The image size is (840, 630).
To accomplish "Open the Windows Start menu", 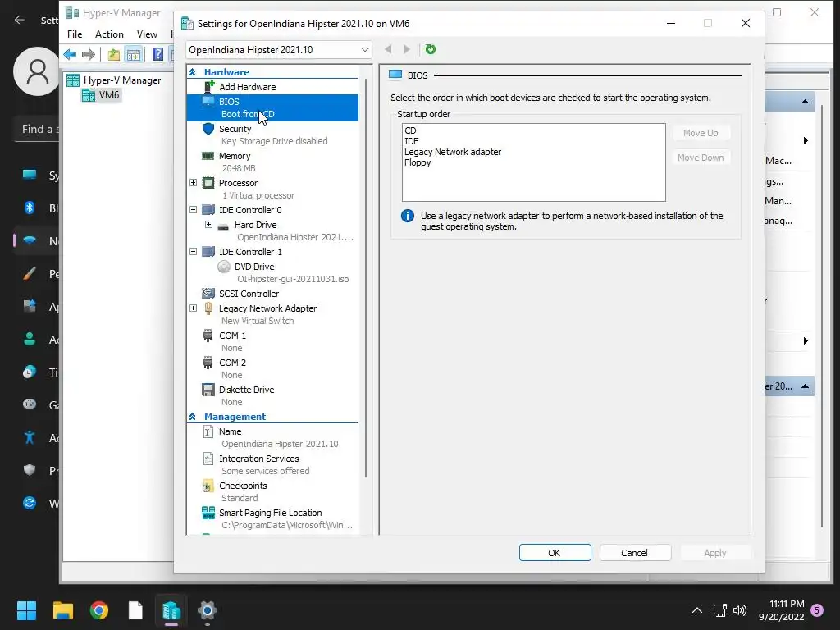I will pos(26,609).
